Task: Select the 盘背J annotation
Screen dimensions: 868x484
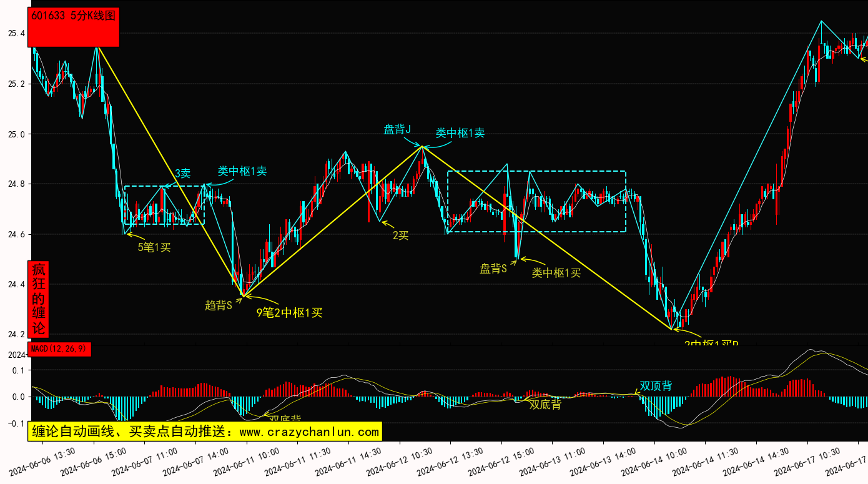Action: tap(397, 130)
